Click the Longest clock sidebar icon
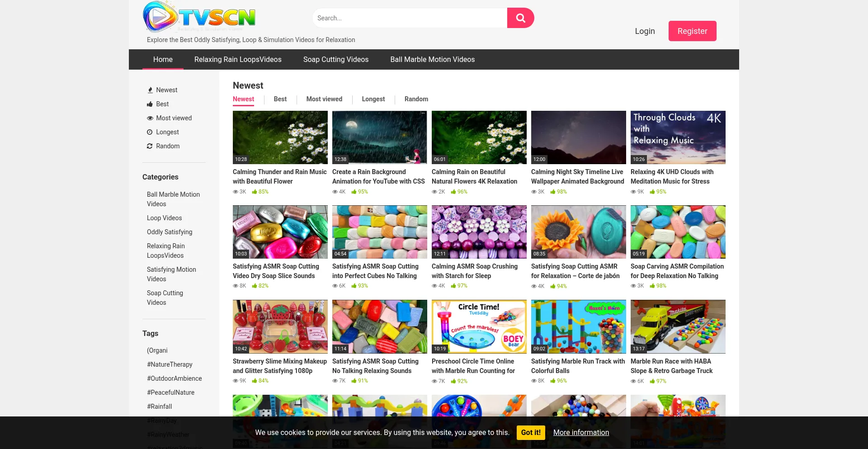 [x=150, y=132]
